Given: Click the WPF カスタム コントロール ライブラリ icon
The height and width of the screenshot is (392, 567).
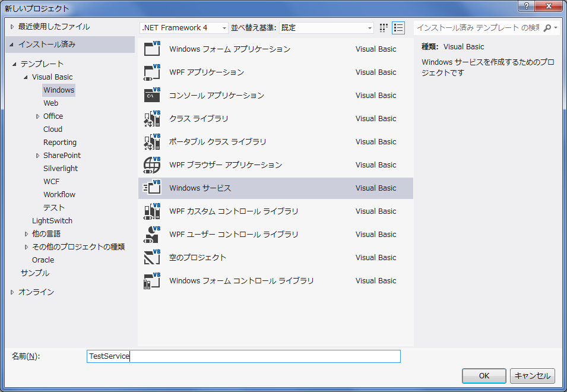Looking at the screenshot, I should click(152, 211).
